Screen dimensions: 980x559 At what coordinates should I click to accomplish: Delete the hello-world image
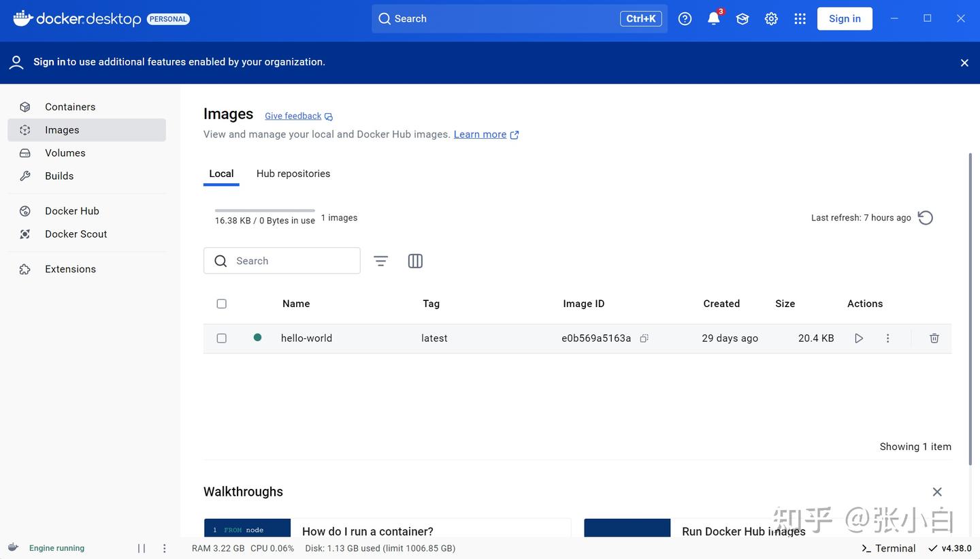tap(934, 338)
